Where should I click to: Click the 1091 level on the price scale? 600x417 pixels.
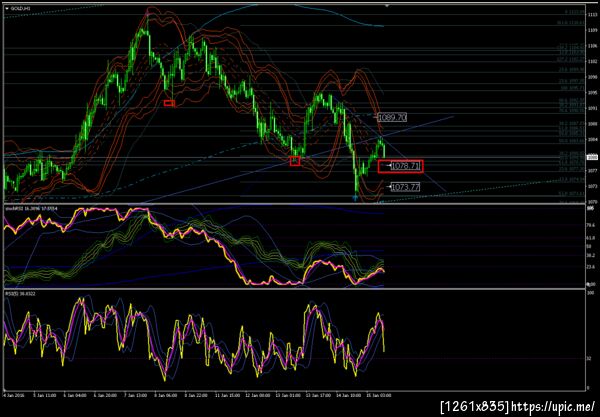tap(592, 108)
